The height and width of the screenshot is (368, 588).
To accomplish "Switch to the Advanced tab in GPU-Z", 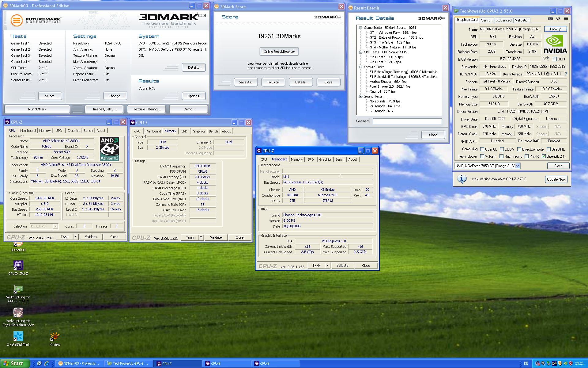I will (x=504, y=20).
